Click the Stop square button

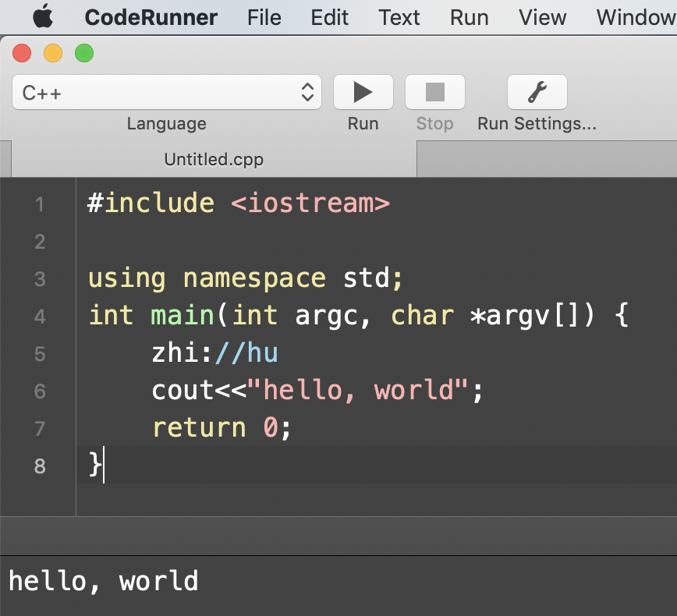click(434, 92)
